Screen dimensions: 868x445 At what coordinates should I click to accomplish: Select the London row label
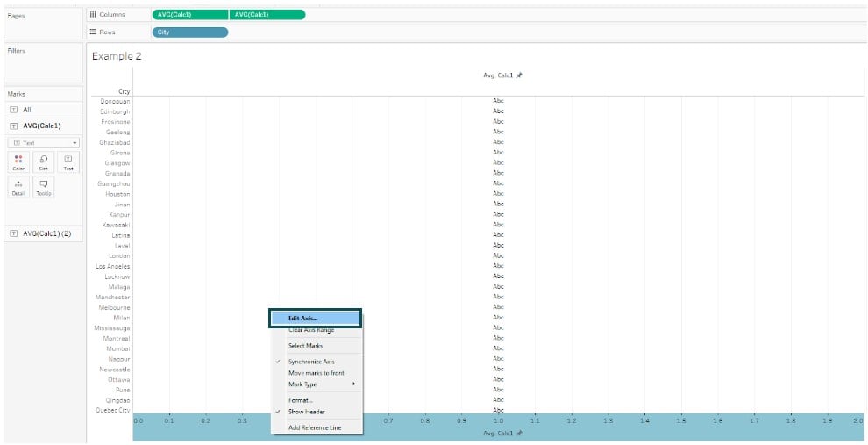pos(118,256)
